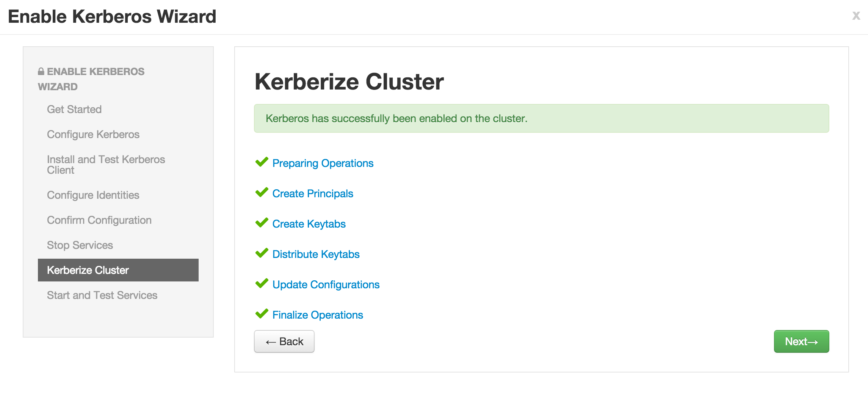Screen dimensions: 868x396
Task: Open the Distribute Keytabs link
Action: pos(316,254)
